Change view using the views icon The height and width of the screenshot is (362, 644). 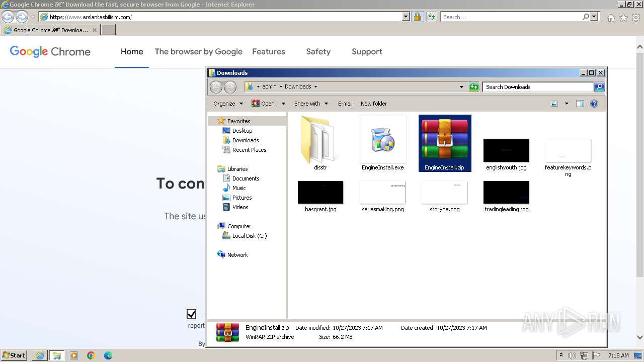point(554,104)
